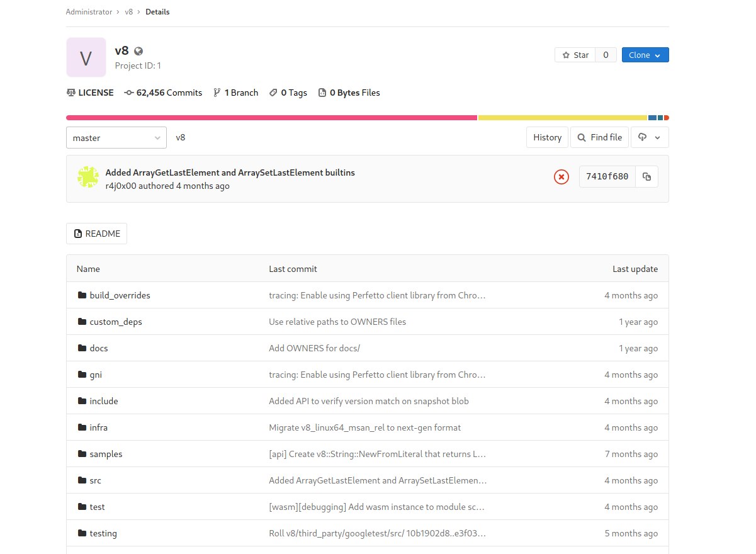Open the custom_deps folder icon
The width and height of the screenshot is (756, 554).
[x=82, y=322]
